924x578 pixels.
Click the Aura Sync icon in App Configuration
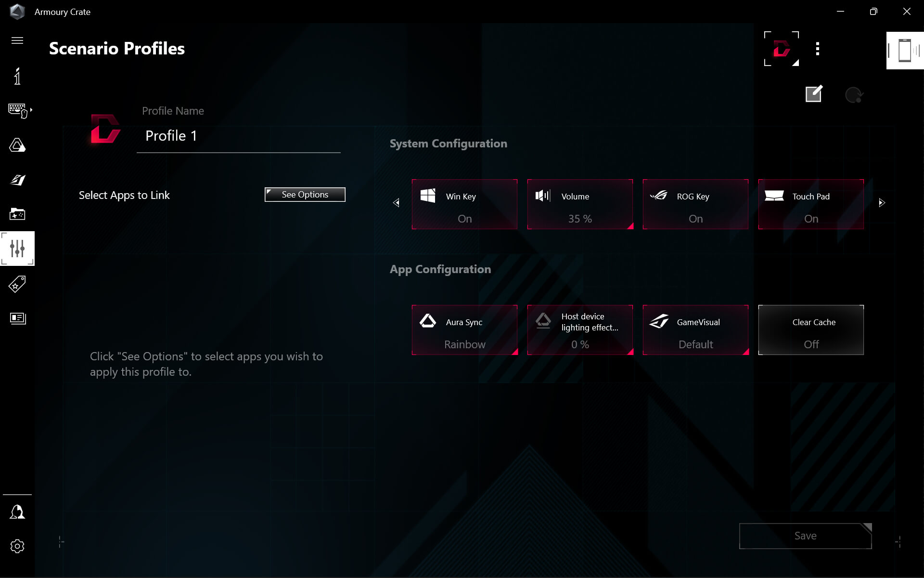[427, 322]
